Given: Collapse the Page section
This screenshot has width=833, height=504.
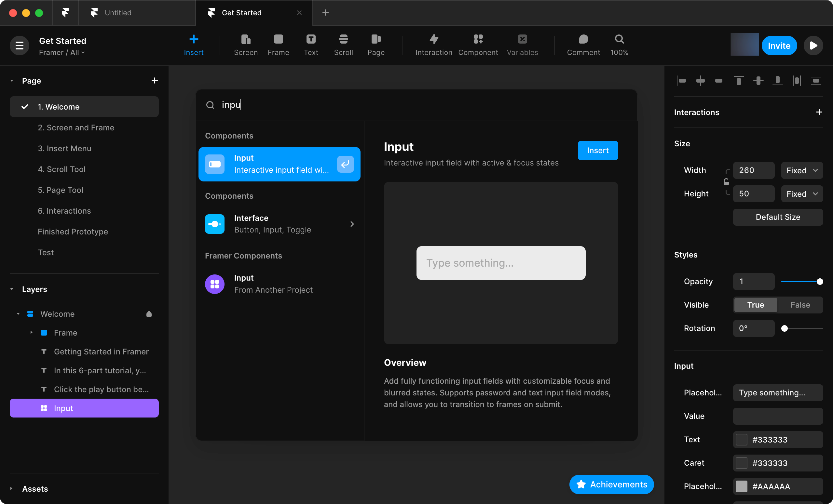Looking at the screenshot, I should (x=12, y=80).
